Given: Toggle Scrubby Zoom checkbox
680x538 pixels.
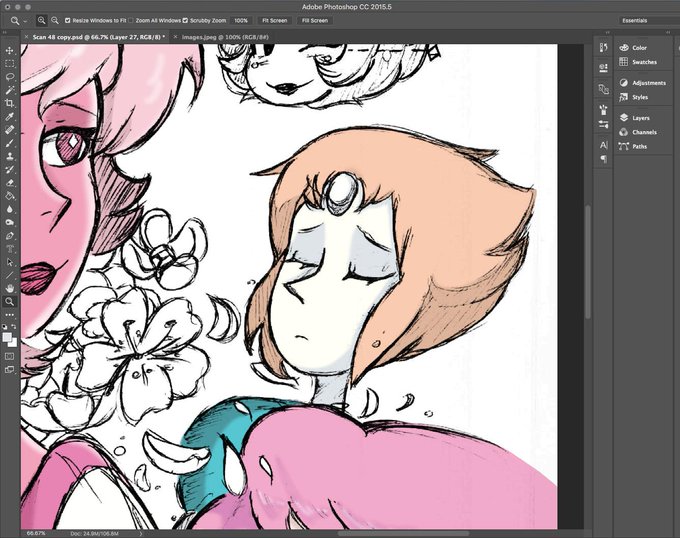Looking at the screenshot, I should (x=185, y=20).
